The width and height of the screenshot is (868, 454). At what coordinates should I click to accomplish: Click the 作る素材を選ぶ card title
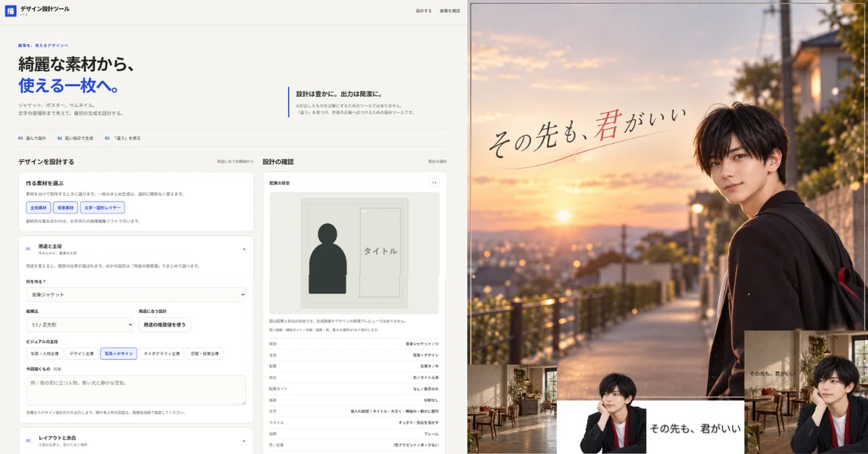(45, 184)
